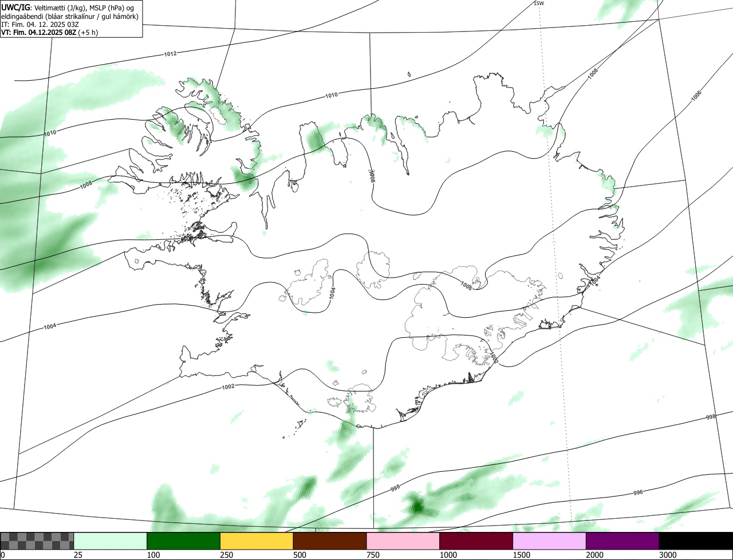Select the legend value "250"

(x=227, y=555)
